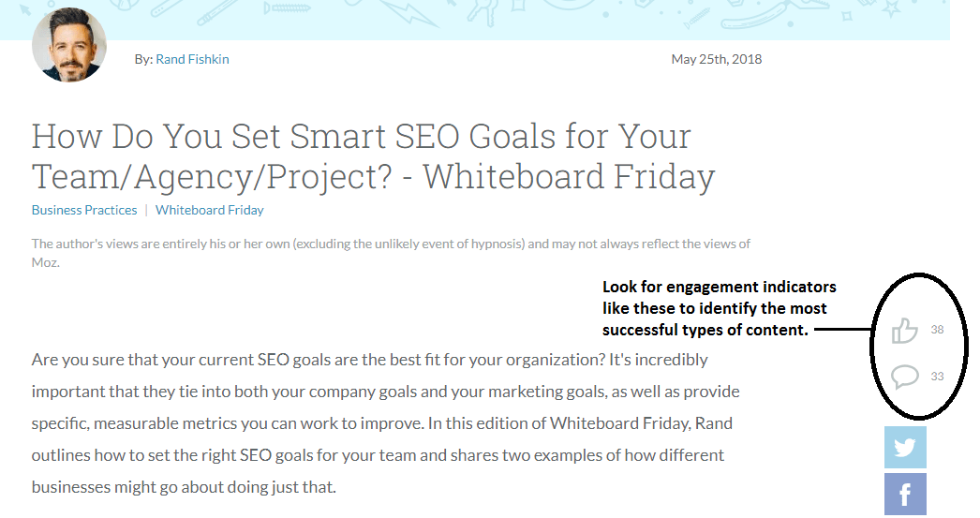The image size is (980, 518).
Task: Click the thumbs-up like icon
Action: click(x=904, y=330)
